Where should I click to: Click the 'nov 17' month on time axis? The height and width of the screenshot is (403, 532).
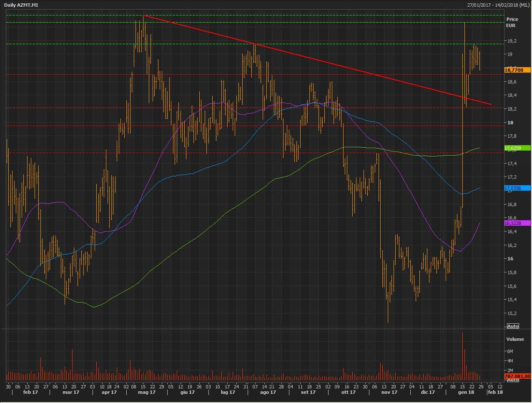(389, 392)
